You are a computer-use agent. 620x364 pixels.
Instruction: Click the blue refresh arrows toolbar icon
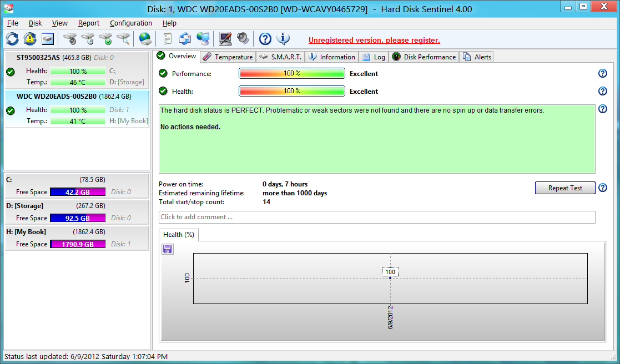point(12,39)
